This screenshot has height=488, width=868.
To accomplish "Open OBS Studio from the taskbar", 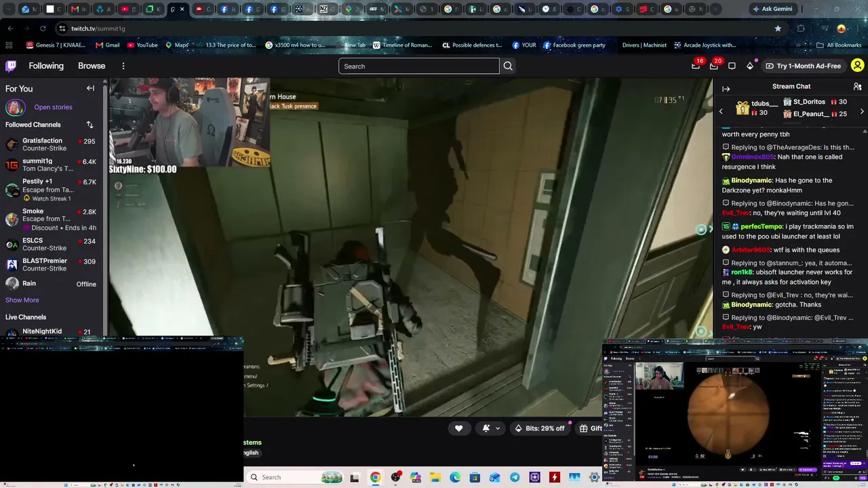I will (395, 477).
